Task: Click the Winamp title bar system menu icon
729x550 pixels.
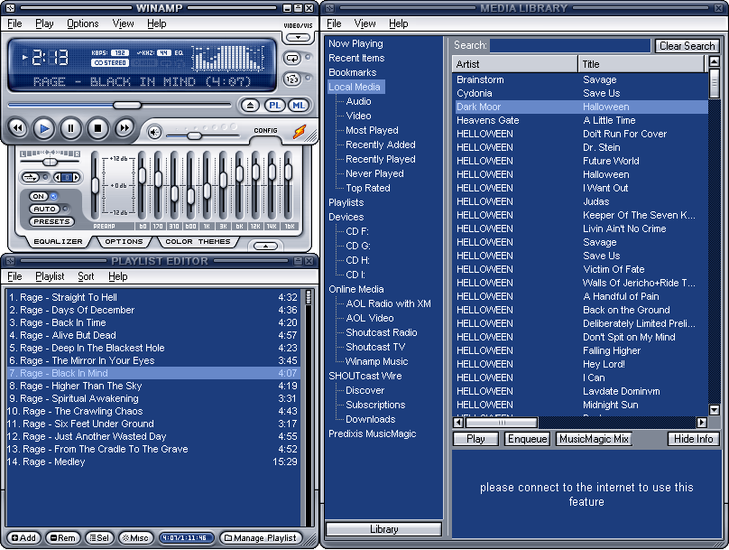Action: tap(10, 8)
